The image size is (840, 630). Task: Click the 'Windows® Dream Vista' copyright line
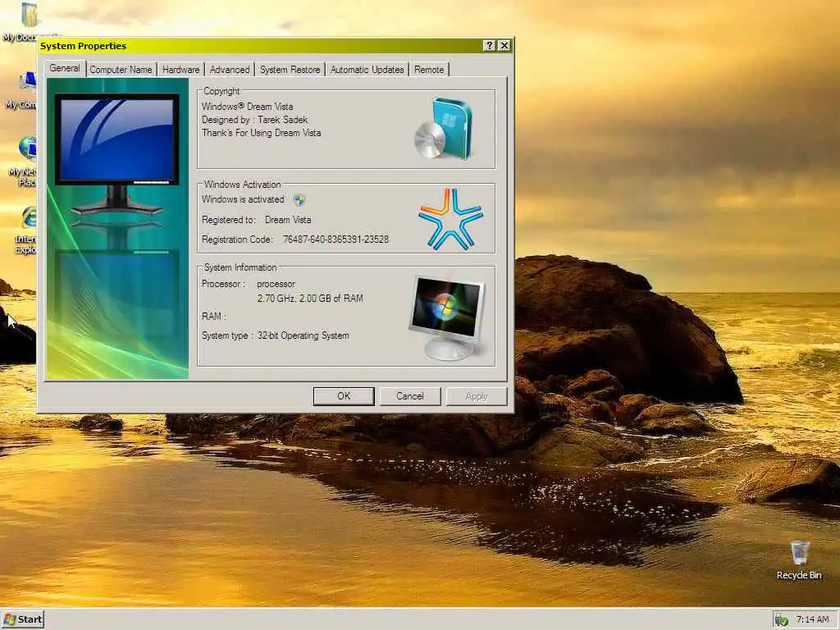pos(248,107)
